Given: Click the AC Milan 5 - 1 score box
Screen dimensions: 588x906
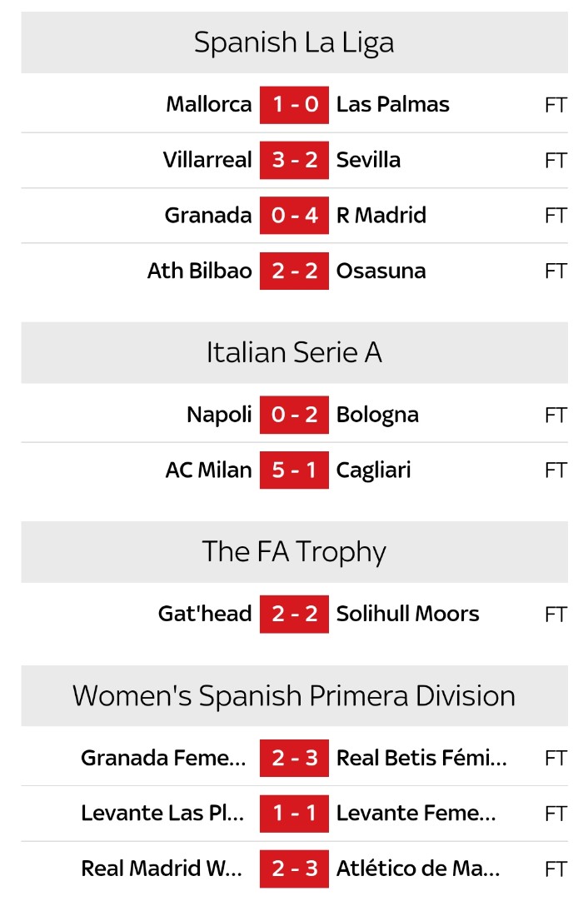Looking at the screenshot, I should 294,470.
